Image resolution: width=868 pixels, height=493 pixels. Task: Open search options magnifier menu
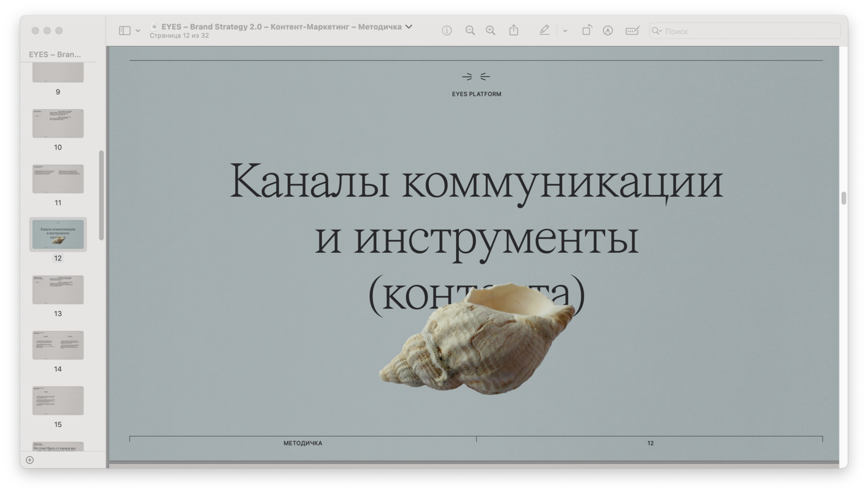pos(657,31)
